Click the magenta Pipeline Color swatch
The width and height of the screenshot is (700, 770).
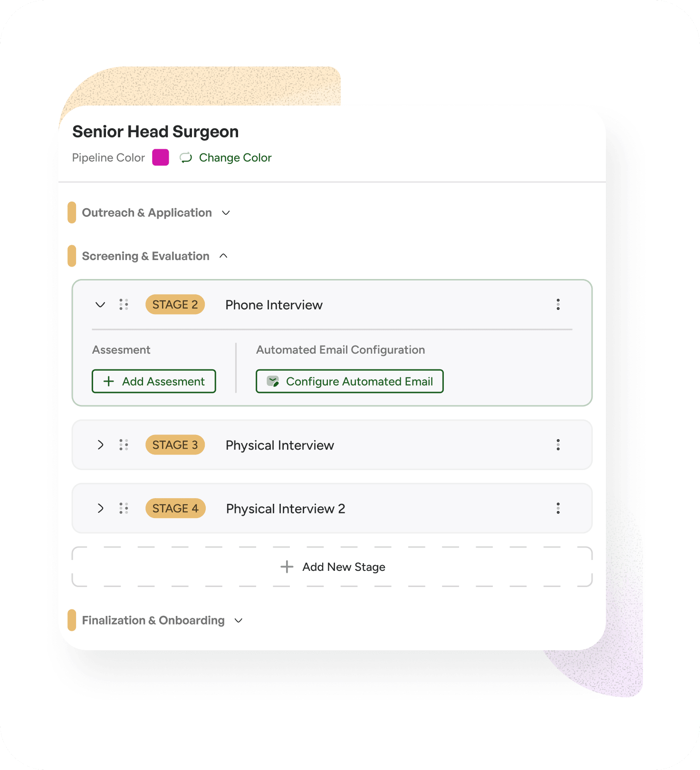point(161,157)
